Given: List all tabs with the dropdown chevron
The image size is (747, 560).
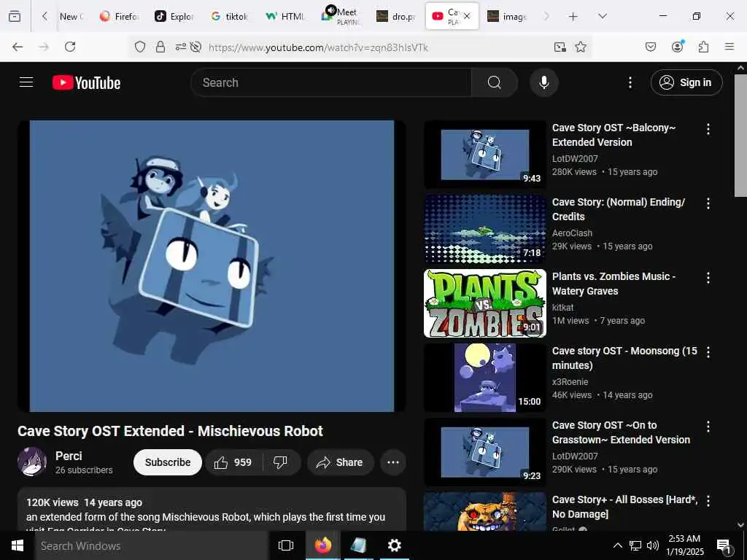Looking at the screenshot, I should click(x=603, y=16).
